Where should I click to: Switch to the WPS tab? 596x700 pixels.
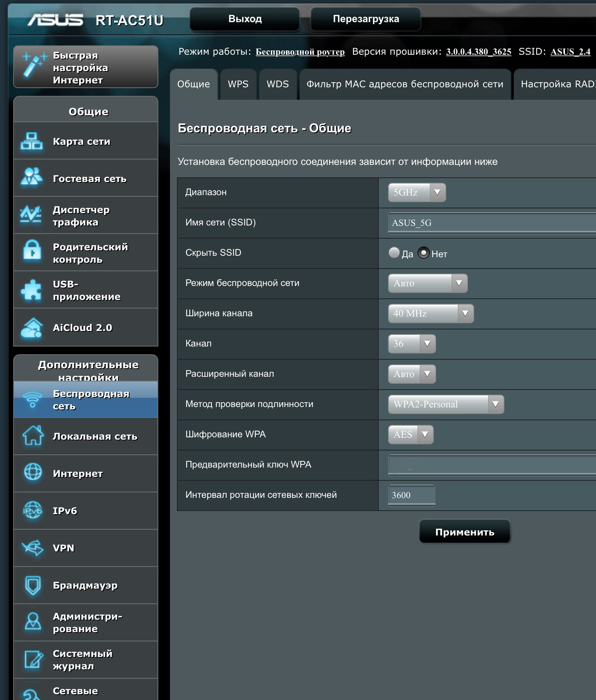pyautogui.click(x=238, y=84)
